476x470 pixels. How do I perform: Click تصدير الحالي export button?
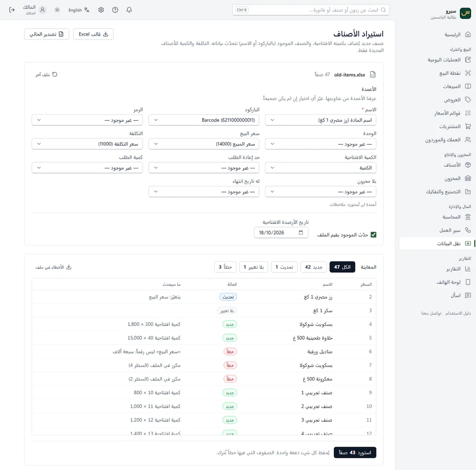pyautogui.click(x=47, y=34)
